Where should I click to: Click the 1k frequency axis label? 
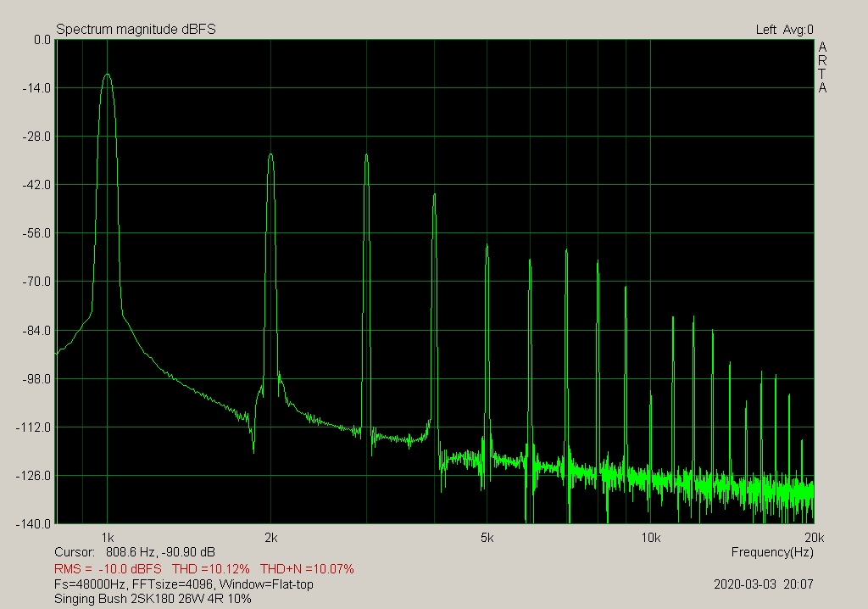108,538
